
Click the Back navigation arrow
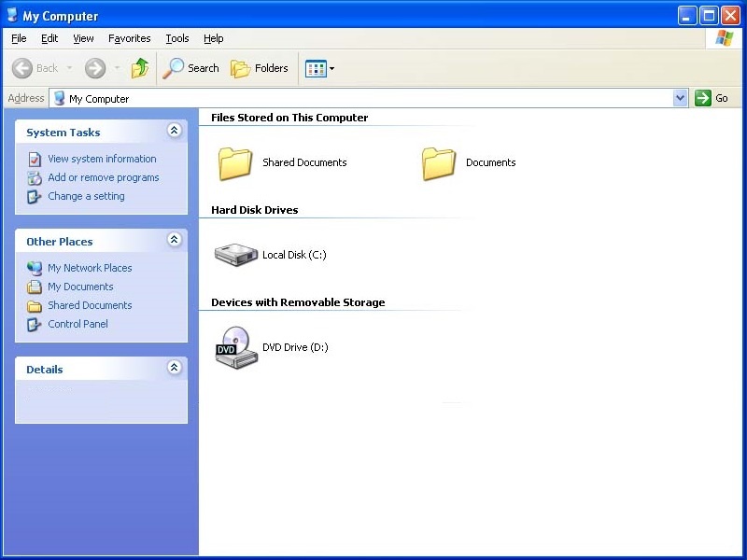point(23,68)
